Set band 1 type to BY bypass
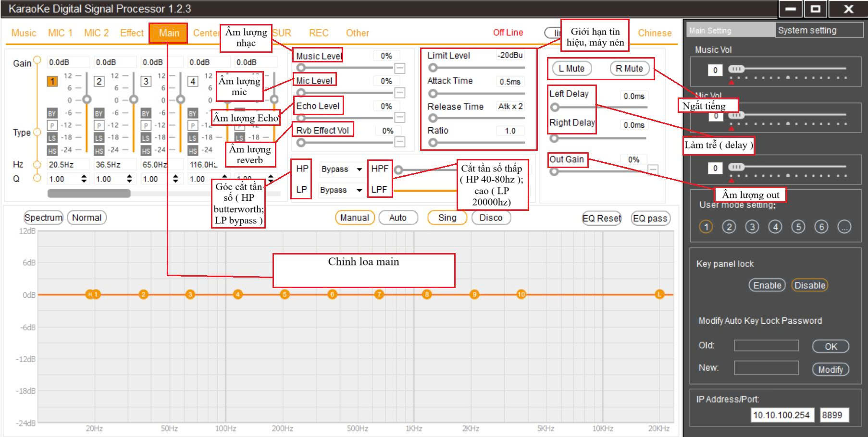The width and height of the screenshot is (868, 437). [x=52, y=113]
